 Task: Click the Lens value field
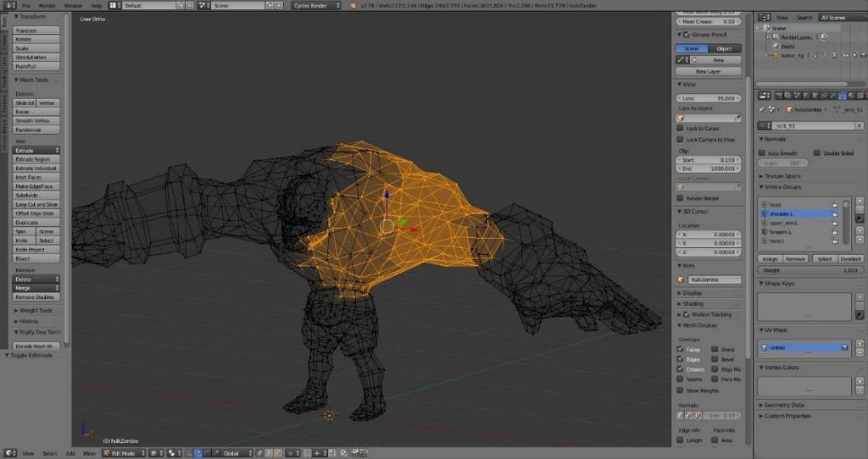[x=709, y=98]
